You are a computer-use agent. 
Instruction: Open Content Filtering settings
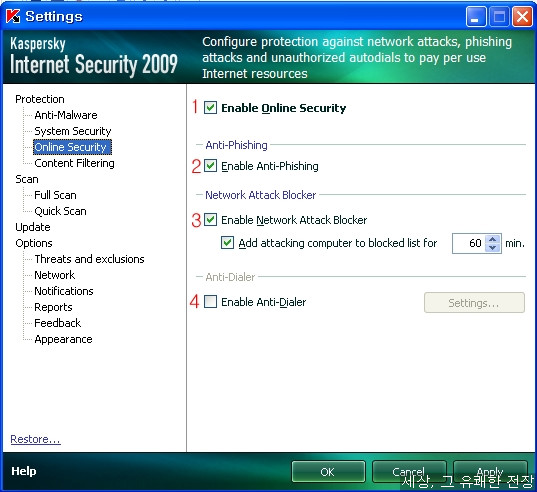point(74,163)
